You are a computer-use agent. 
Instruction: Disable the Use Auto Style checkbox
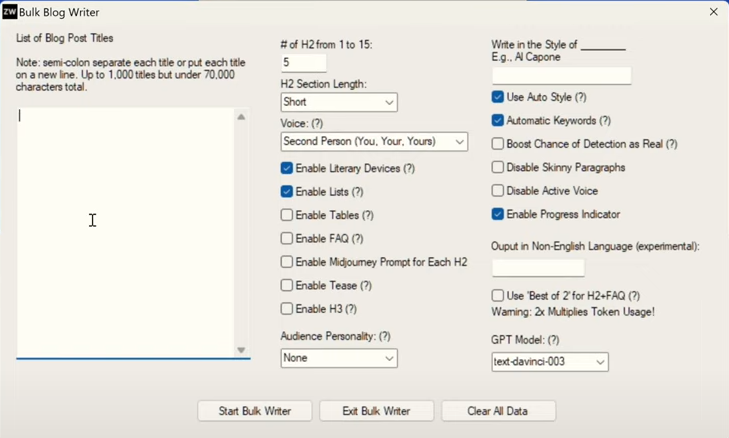coord(498,97)
